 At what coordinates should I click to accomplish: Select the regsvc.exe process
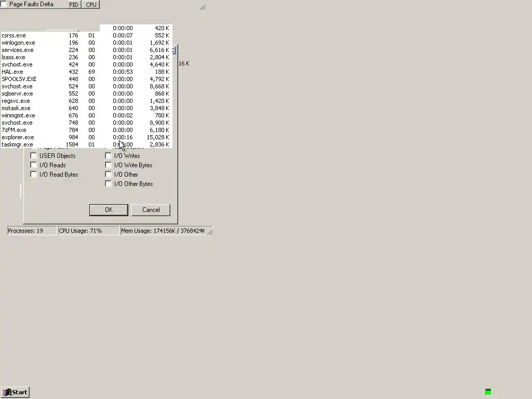coord(87,101)
